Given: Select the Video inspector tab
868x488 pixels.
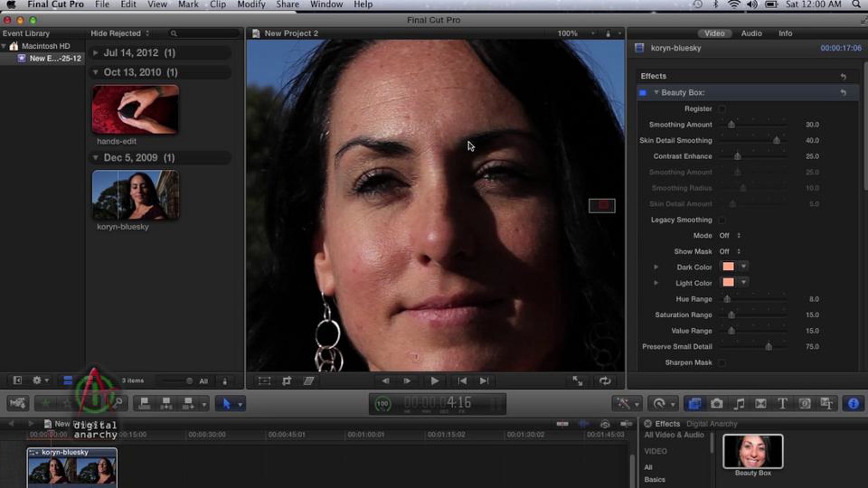Looking at the screenshot, I should (714, 33).
